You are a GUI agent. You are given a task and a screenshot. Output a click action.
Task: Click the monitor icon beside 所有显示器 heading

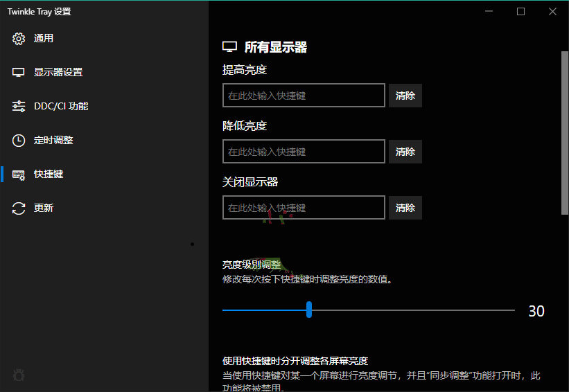click(229, 47)
